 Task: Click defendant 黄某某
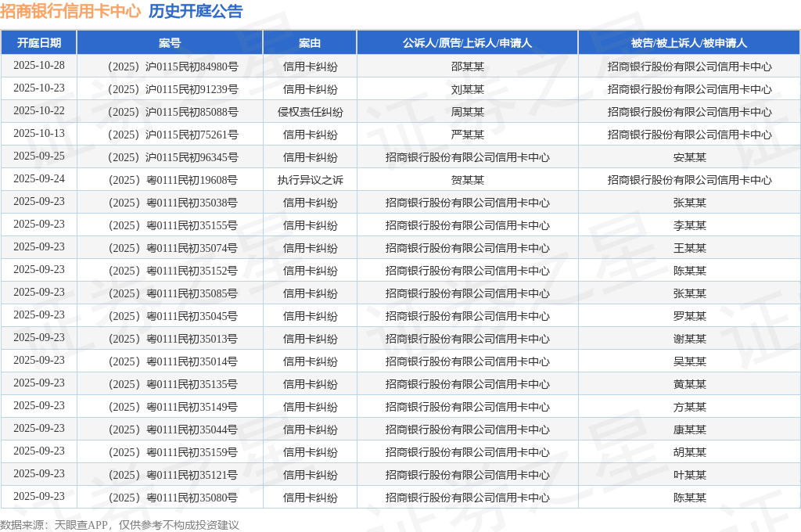[x=690, y=384]
